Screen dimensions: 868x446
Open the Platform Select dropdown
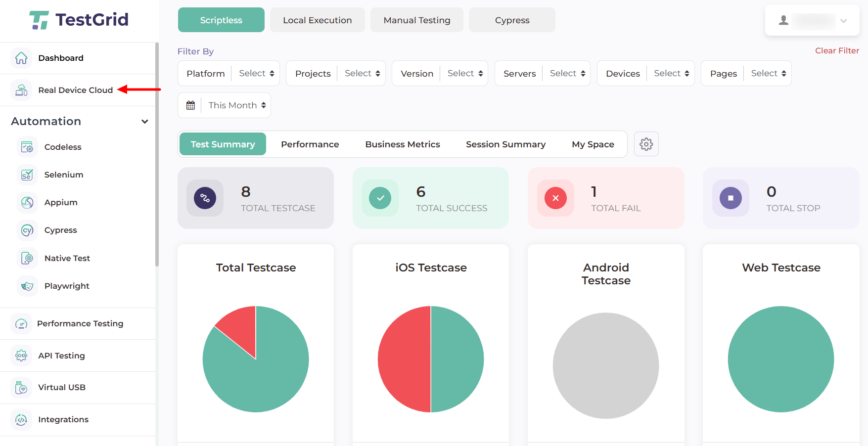pyautogui.click(x=256, y=73)
